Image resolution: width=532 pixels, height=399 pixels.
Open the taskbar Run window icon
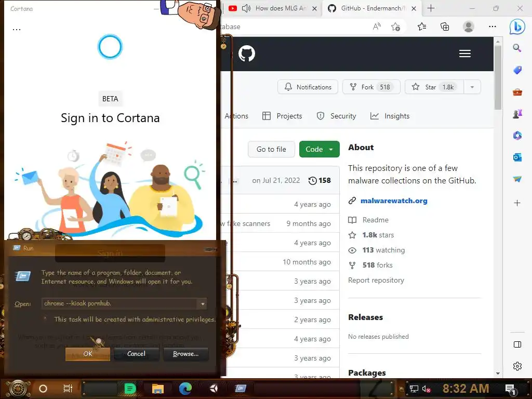[x=241, y=389]
